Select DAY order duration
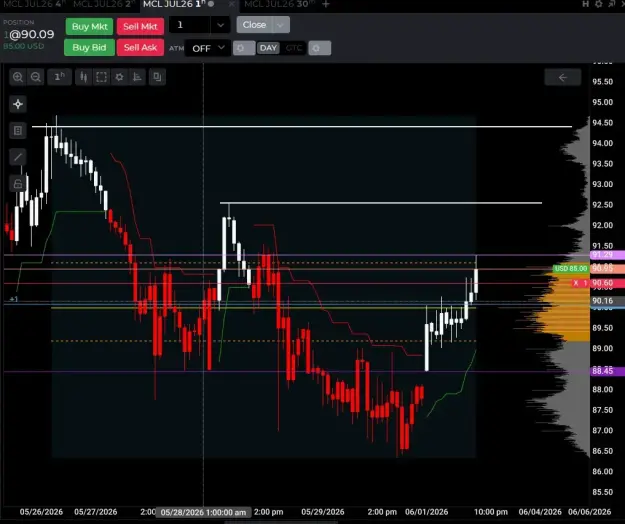Screen dimensions: 625x524 [x=268, y=48]
